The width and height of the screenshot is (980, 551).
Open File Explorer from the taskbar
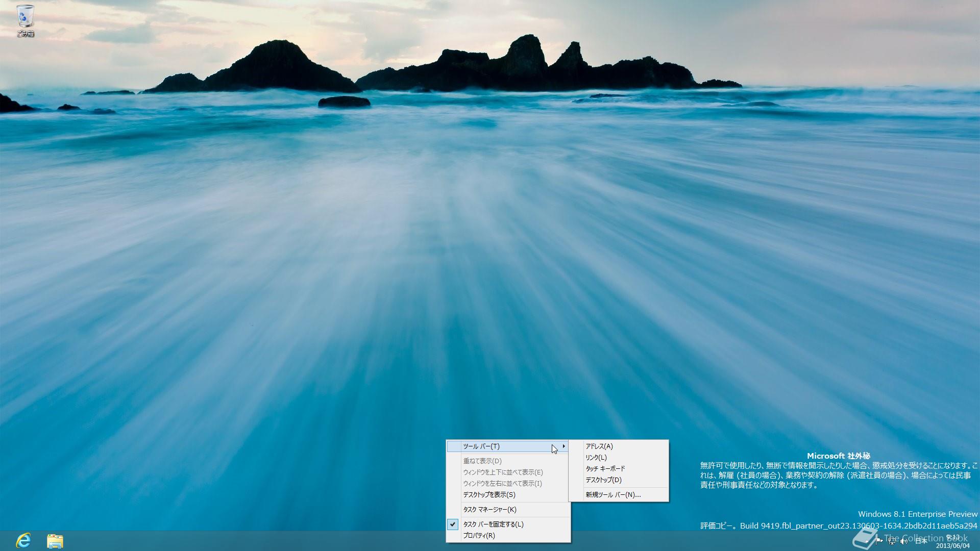55,541
